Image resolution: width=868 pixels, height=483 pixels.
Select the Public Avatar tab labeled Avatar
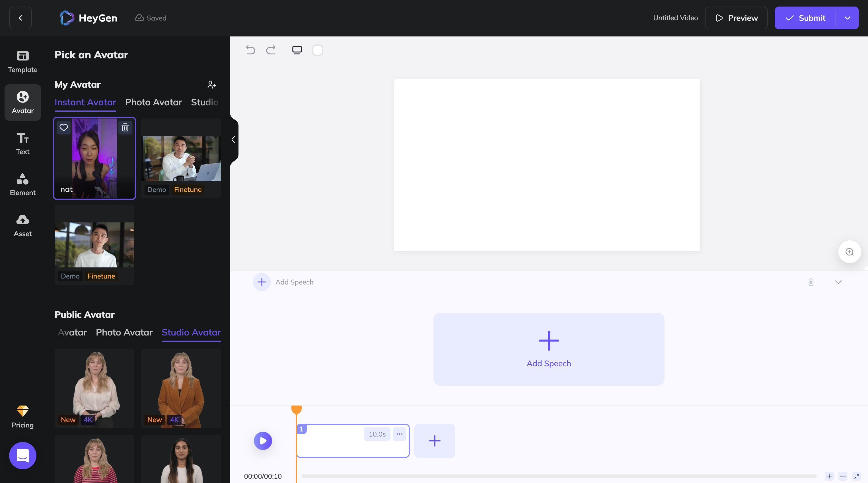coord(73,332)
